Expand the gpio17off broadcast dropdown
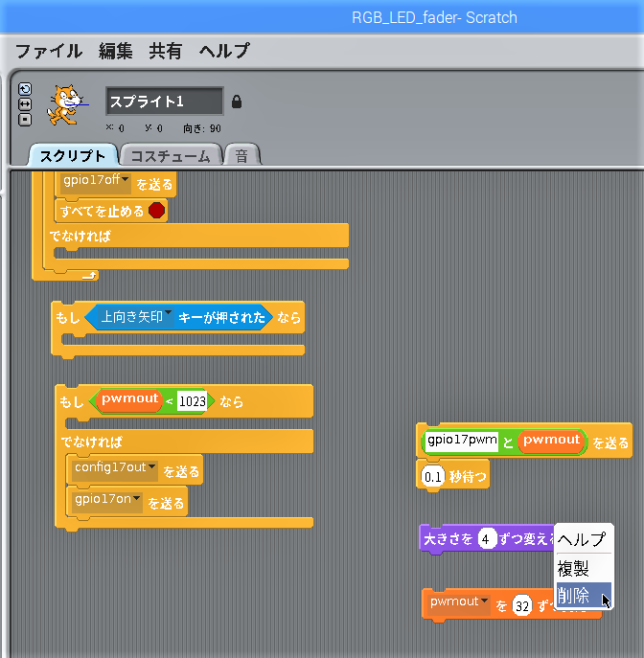Image resolution: width=644 pixels, height=658 pixels. (x=125, y=180)
